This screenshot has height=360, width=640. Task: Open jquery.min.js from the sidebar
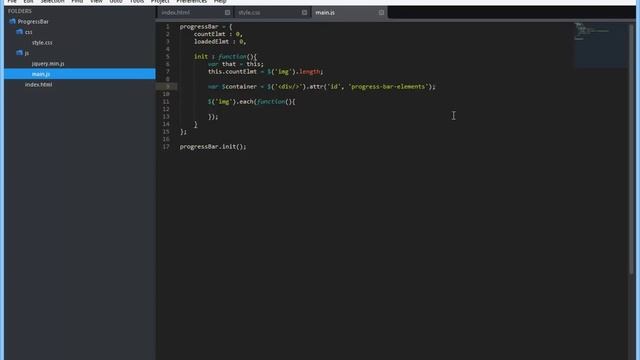[x=48, y=64]
